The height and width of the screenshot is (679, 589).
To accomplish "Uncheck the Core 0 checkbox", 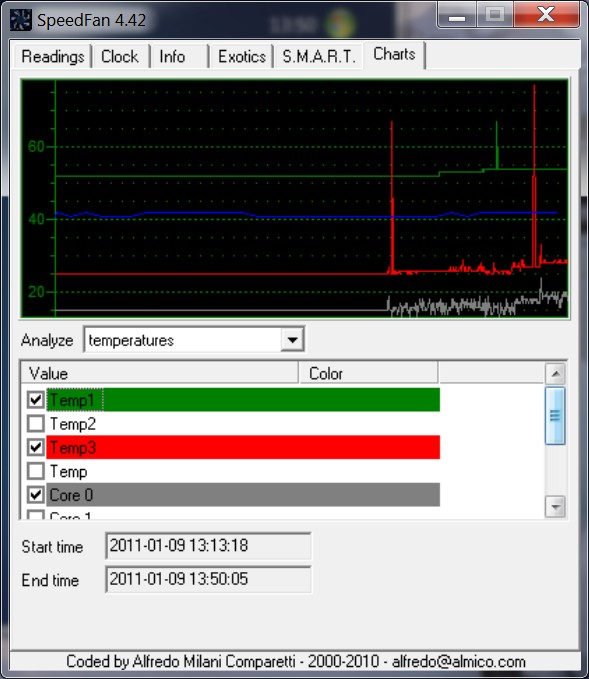I will click(x=36, y=495).
